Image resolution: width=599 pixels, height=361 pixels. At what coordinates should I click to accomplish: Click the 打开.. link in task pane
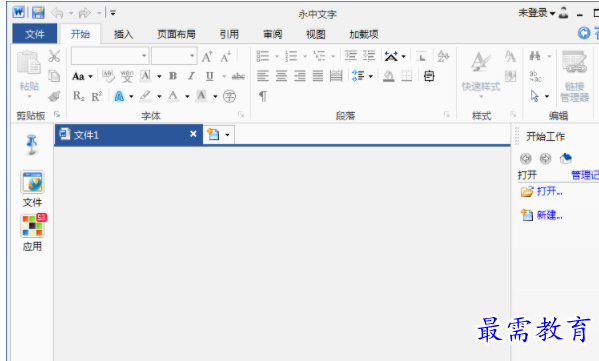pyautogui.click(x=550, y=191)
